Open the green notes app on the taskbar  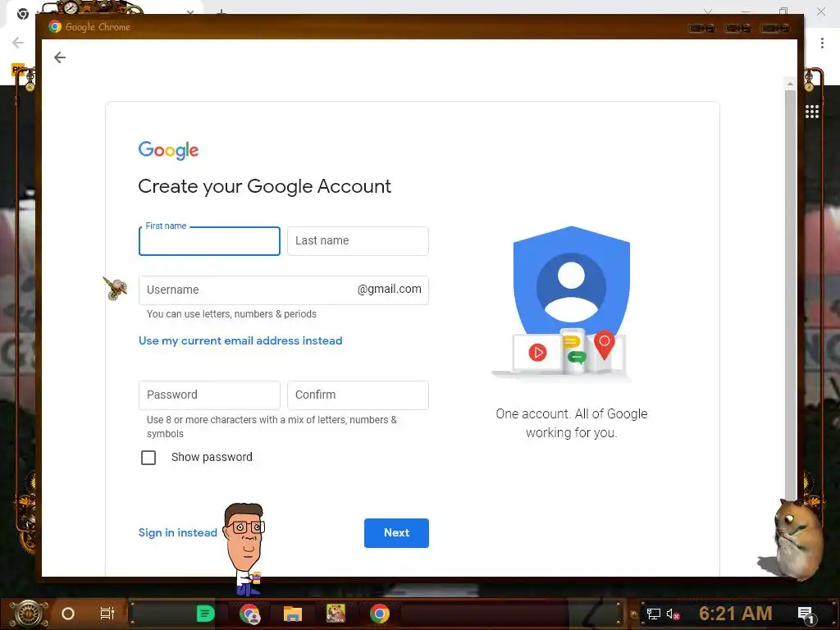point(205,614)
